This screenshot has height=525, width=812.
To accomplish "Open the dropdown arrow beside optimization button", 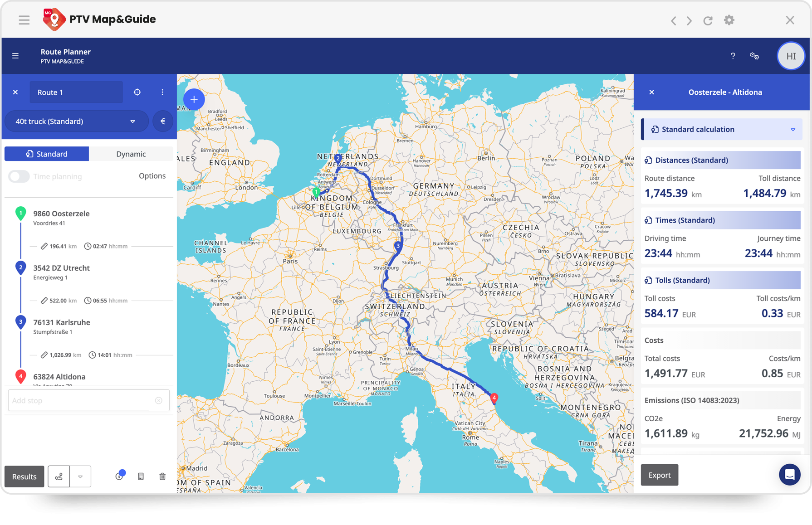I will pos(80,476).
